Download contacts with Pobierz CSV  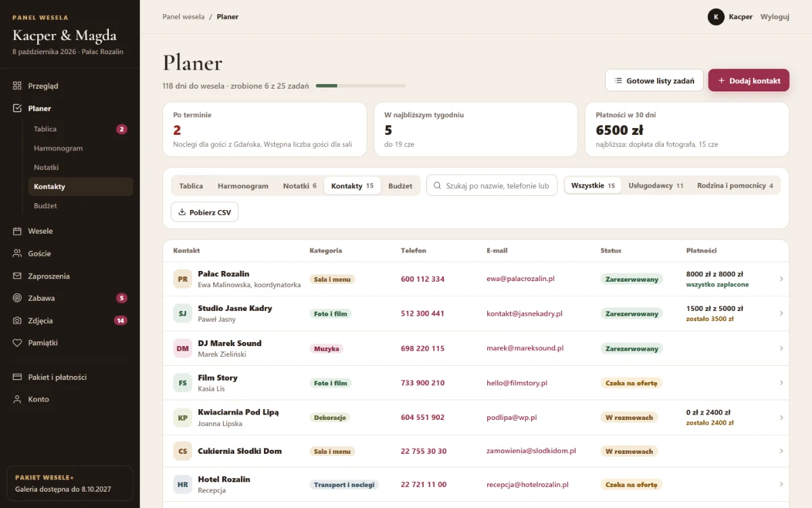tap(204, 212)
